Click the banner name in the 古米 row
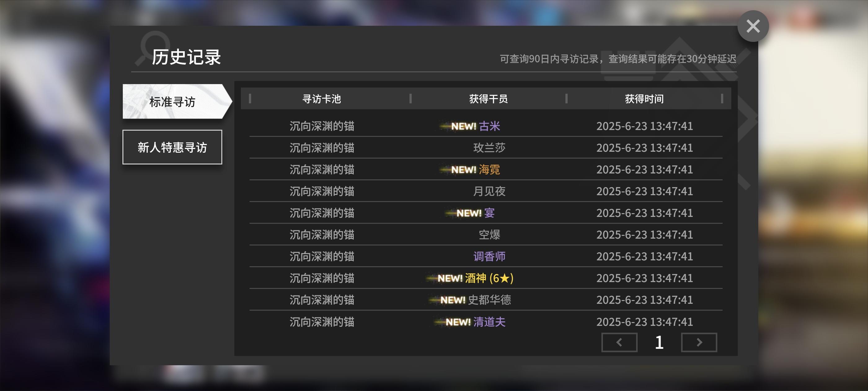 (x=322, y=126)
